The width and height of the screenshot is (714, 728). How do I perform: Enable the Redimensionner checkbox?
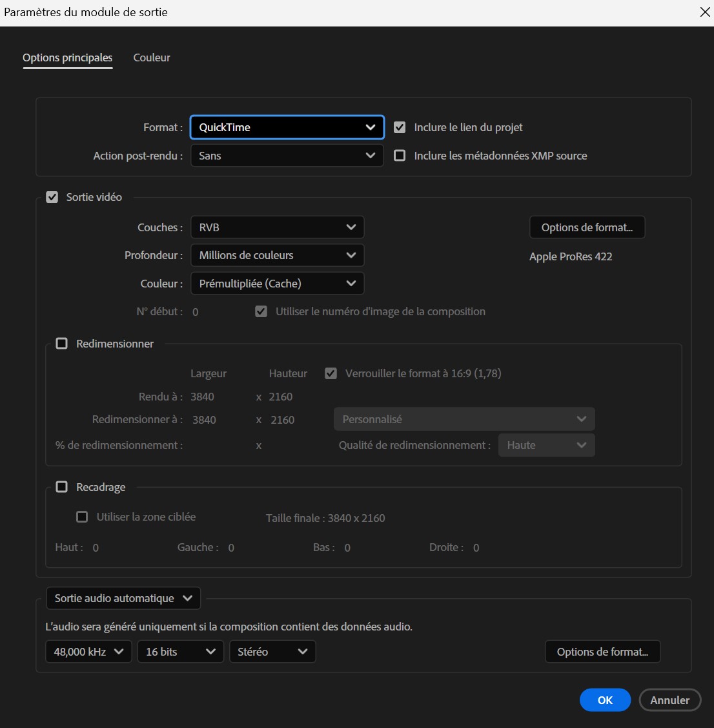click(x=62, y=344)
